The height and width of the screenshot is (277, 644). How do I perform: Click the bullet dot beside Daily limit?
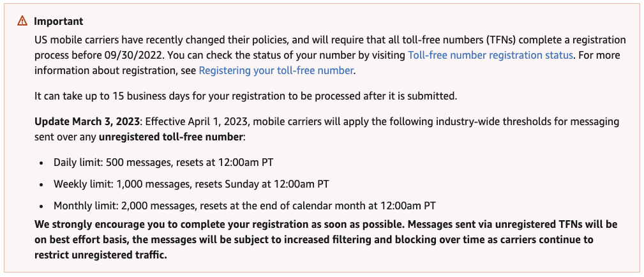point(41,163)
